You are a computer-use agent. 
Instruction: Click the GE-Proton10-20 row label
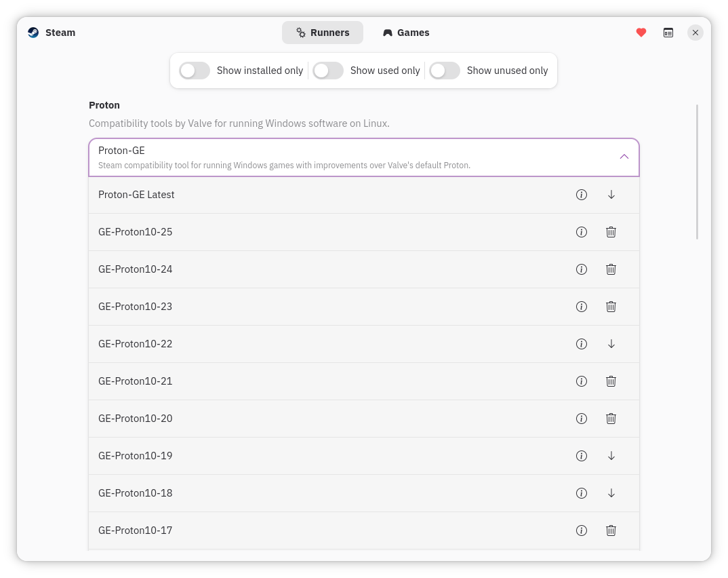coord(135,419)
